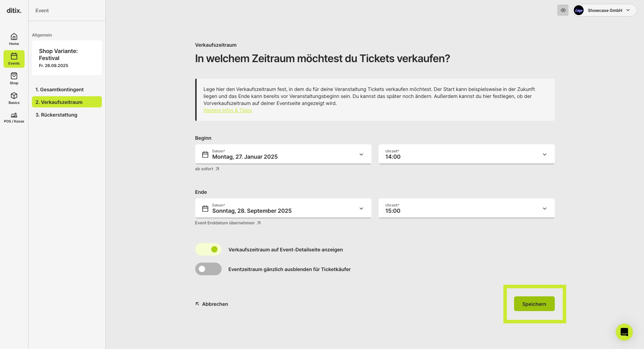Enable Eventzeitraum gänzlich ausblenden toggle
The width and height of the screenshot is (644, 349).
point(208,269)
